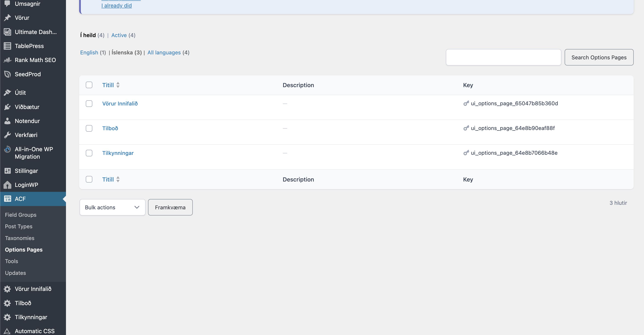
Task: Open Field Groups submenu item
Action: (x=21, y=215)
